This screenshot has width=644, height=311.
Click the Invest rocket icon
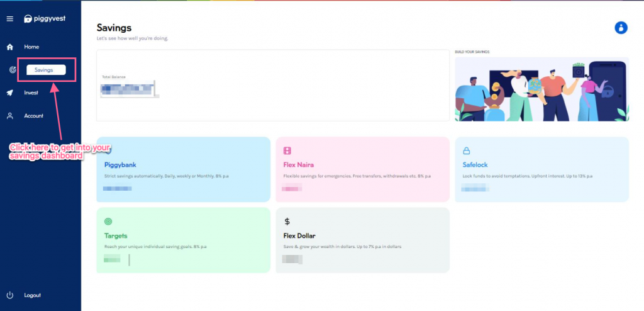pyautogui.click(x=10, y=93)
